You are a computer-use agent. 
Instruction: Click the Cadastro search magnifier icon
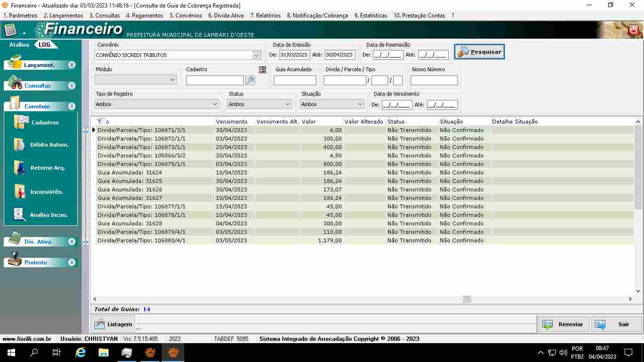[250, 81]
